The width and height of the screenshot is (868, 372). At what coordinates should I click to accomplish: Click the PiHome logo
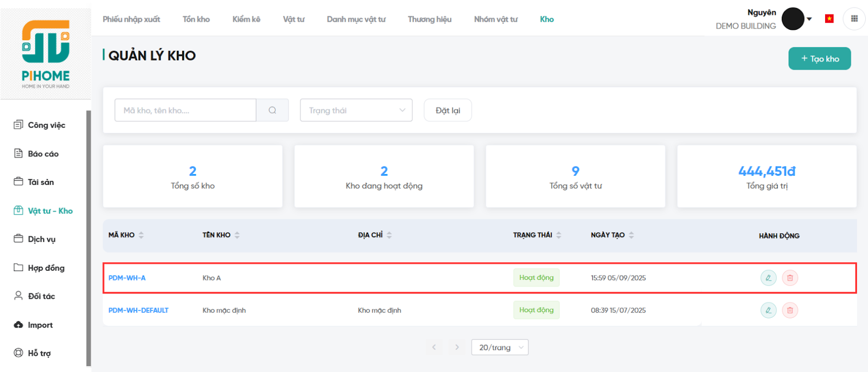(x=46, y=54)
